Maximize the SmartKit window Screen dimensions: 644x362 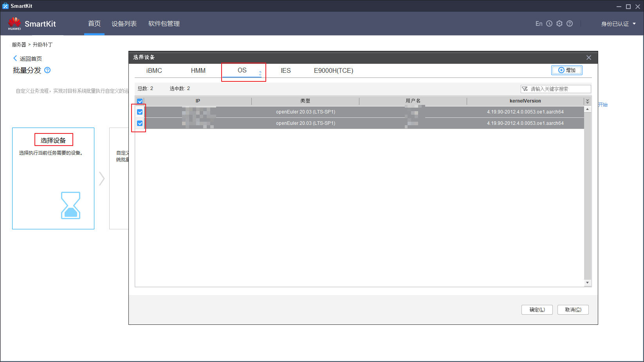(x=628, y=6)
